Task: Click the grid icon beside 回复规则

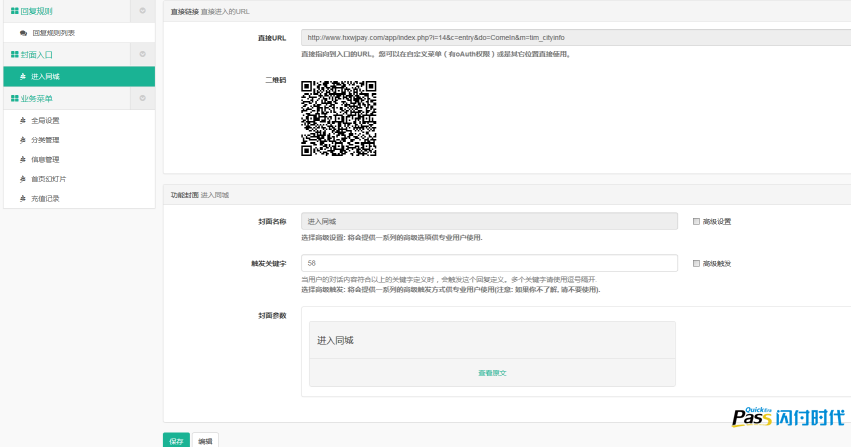Action: coord(15,11)
